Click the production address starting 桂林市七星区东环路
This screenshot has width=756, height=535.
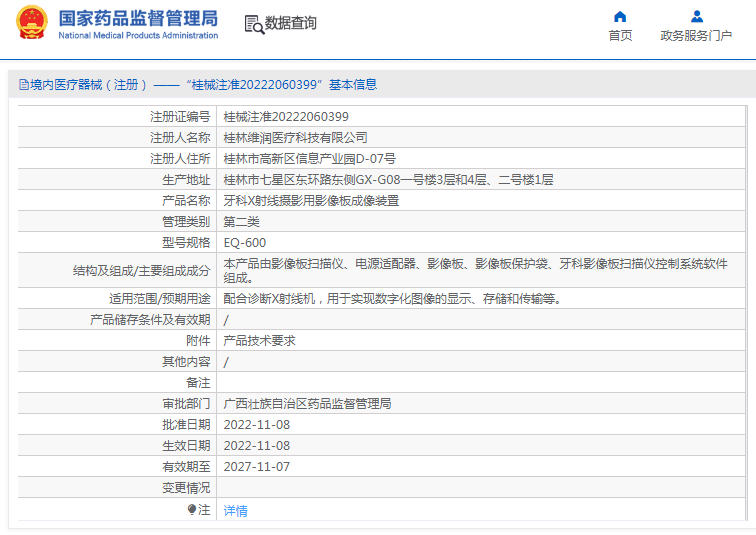(x=388, y=180)
